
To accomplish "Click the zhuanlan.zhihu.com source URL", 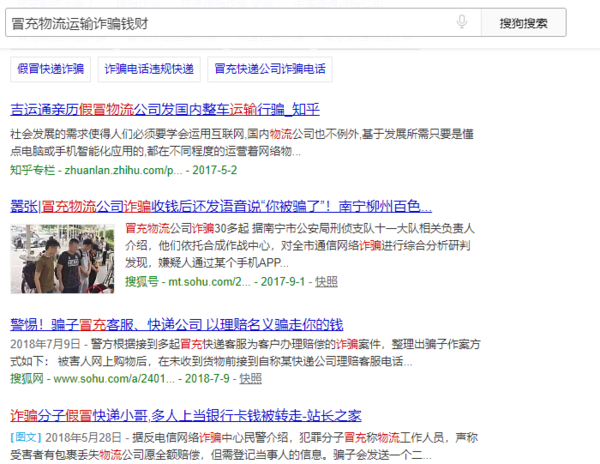I will point(123,170).
